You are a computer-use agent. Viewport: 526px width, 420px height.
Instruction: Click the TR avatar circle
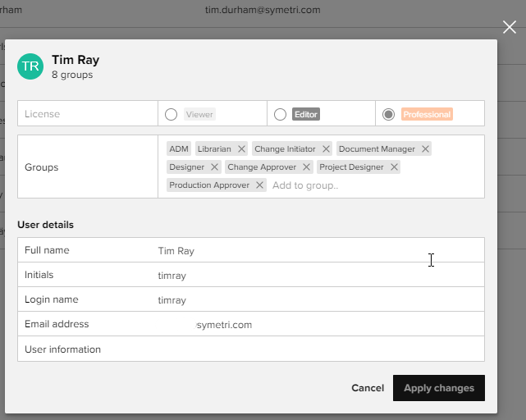[x=30, y=66]
